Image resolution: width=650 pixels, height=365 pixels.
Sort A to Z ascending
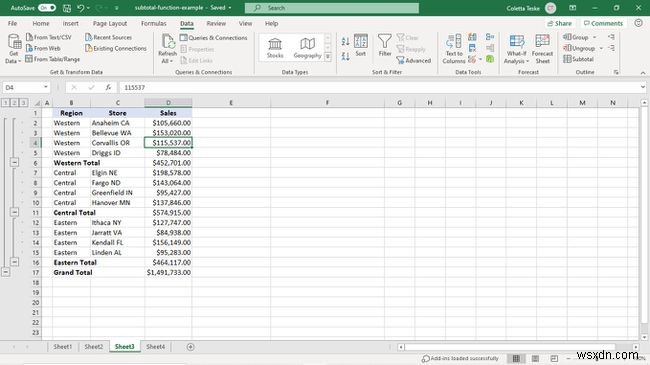tap(345, 41)
